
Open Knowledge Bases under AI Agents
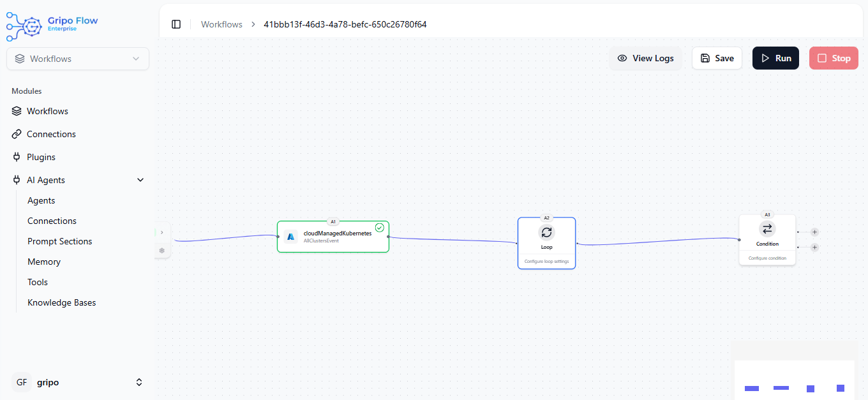click(x=61, y=302)
